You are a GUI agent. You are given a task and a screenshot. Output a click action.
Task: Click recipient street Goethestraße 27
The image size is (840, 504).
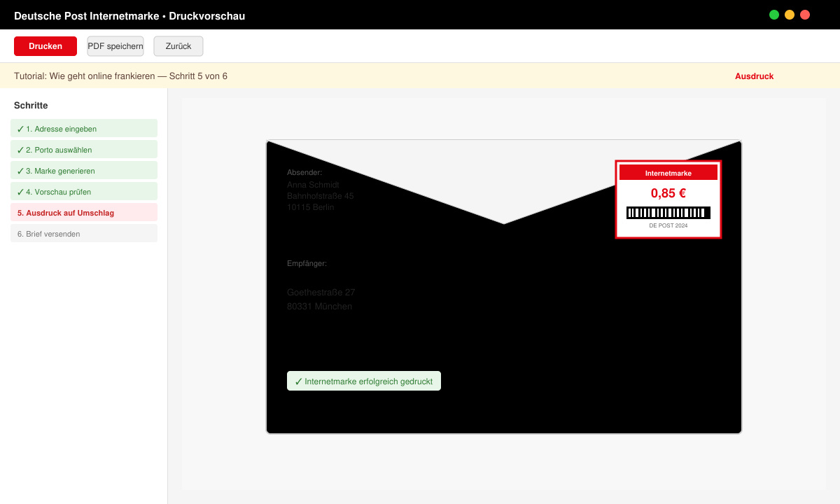pos(321,293)
